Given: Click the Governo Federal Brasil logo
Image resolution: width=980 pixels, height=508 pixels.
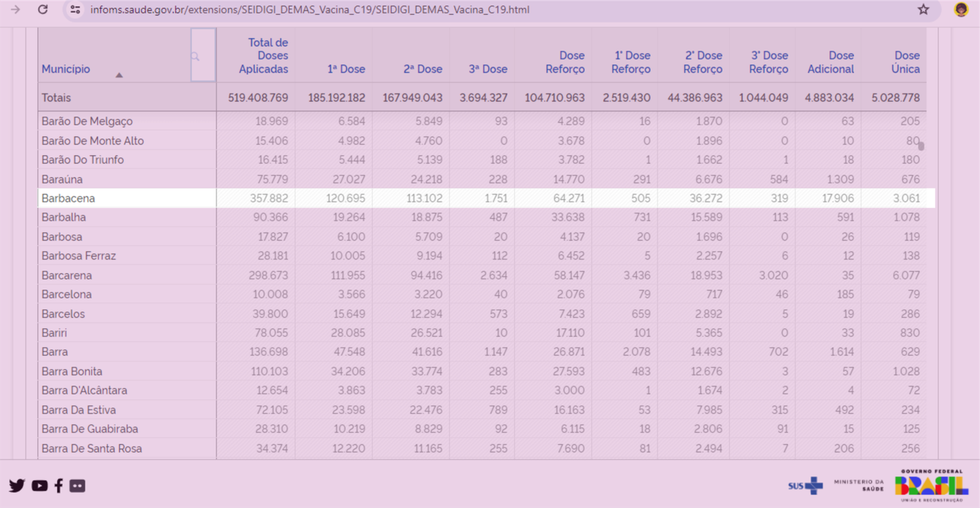Looking at the screenshot, I should click(x=931, y=485).
